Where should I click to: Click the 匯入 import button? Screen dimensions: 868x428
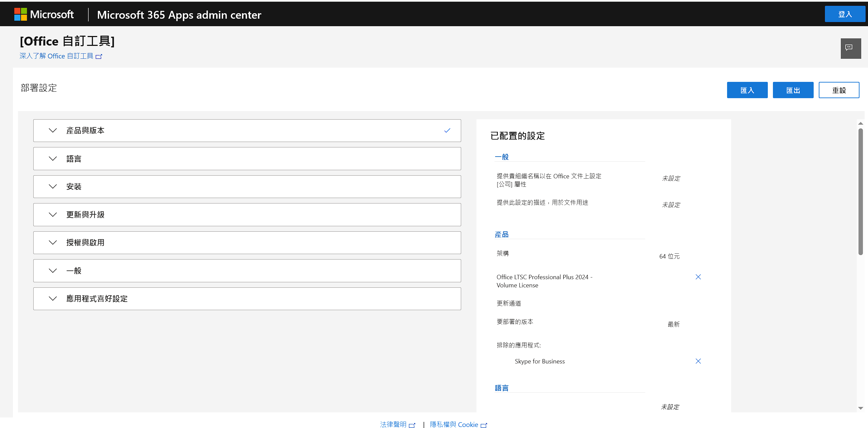(747, 90)
